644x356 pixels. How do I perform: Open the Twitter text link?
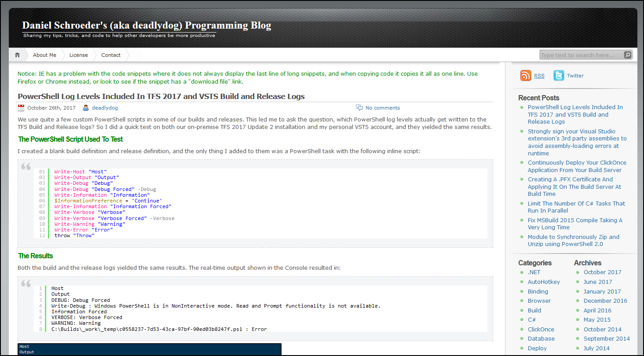tap(575, 76)
